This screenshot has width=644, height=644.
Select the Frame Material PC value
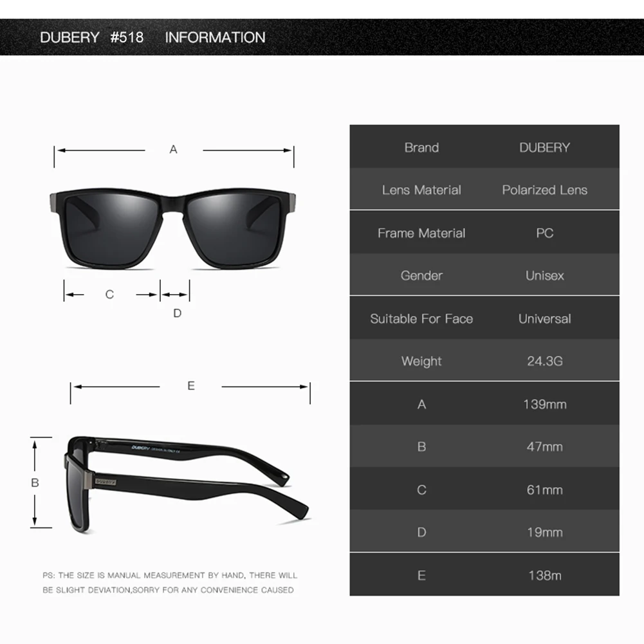click(x=545, y=234)
